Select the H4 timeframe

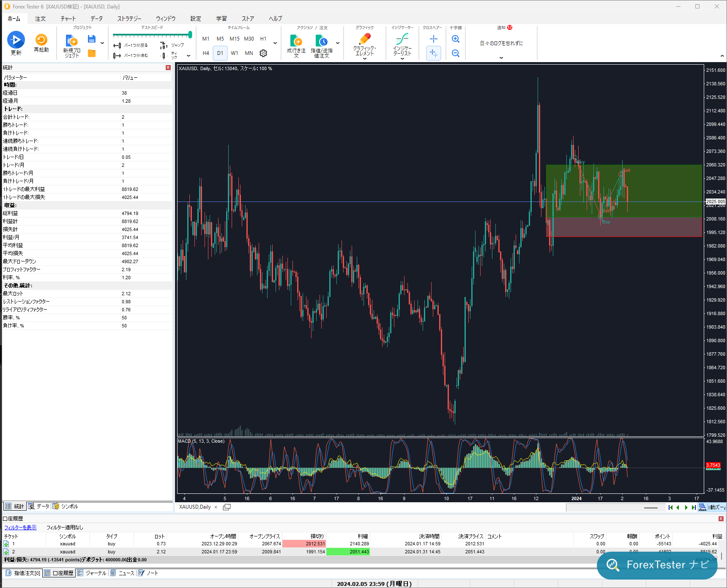206,53
